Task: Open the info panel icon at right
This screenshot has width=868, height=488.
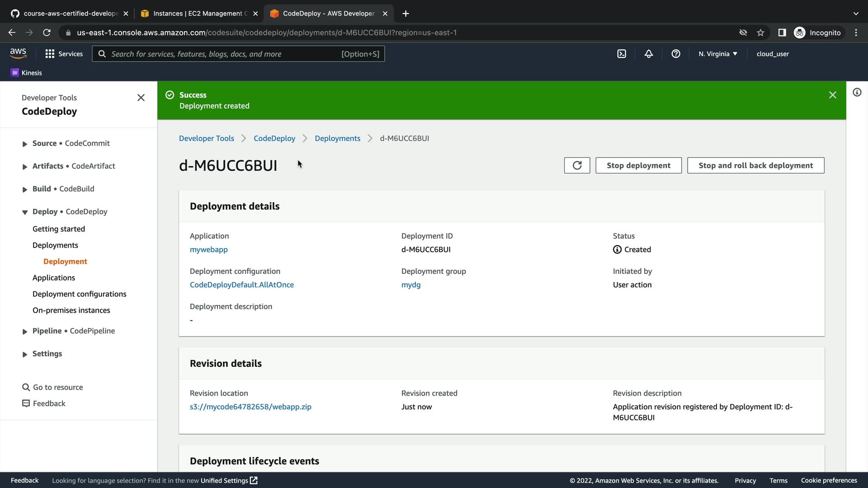Action: point(857,93)
